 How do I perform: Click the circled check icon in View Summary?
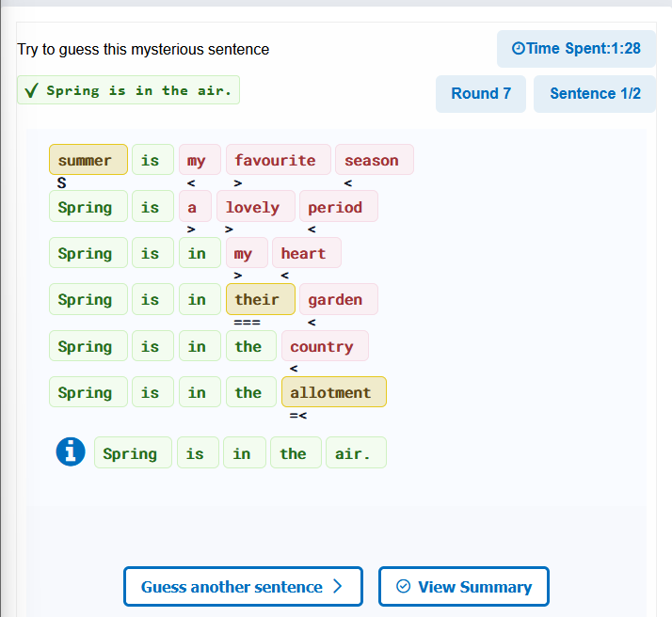pos(403,586)
